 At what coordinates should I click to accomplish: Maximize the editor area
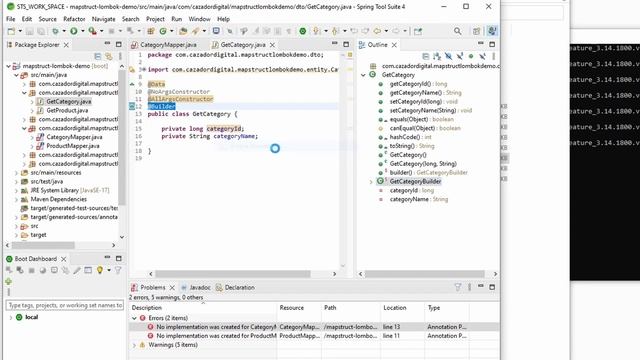pyautogui.click(x=346, y=44)
